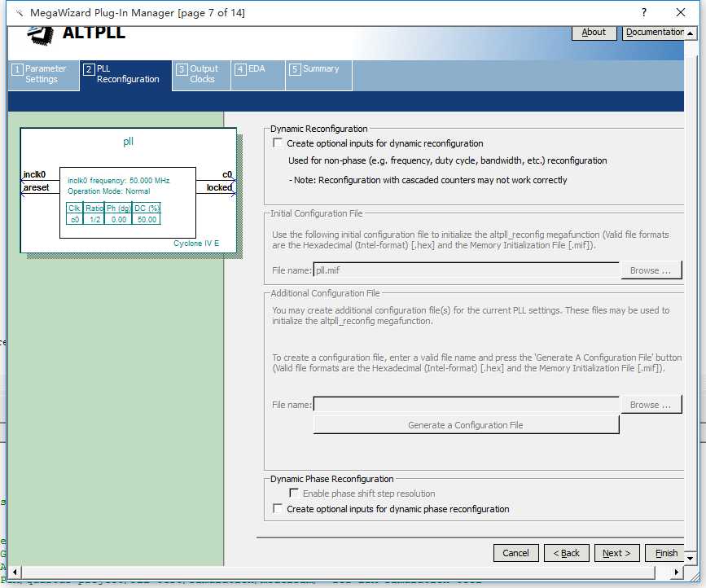
Task: Click up arrow of vertical scrollbar
Action: point(691,33)
